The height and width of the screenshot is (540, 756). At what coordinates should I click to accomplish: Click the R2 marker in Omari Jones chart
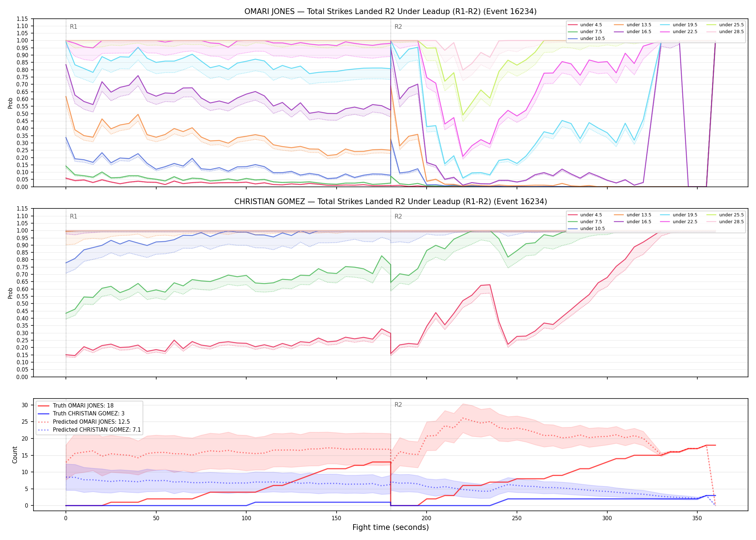click(x=398, y=27)
